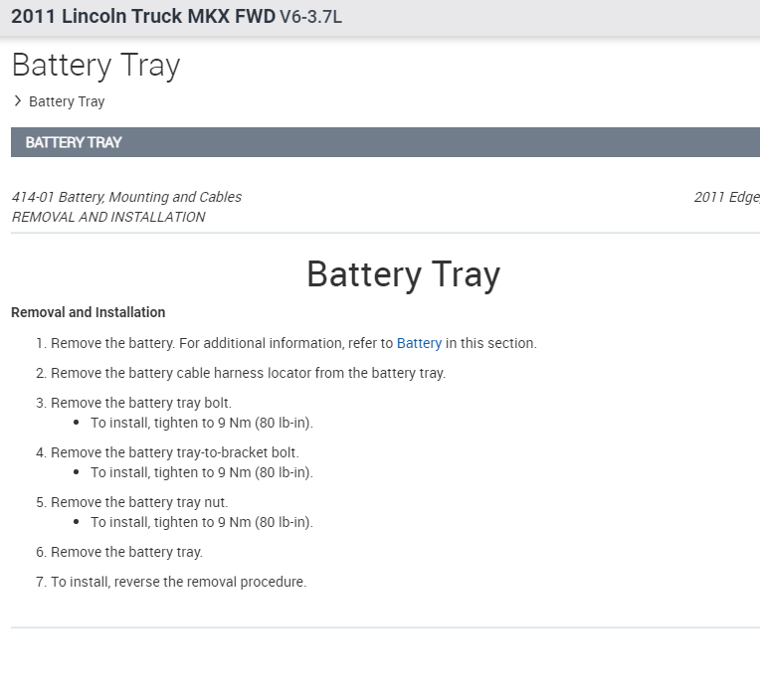Click the V6-3.7L engine label
Screen dimensions: 760x700
tap(310, 17)
